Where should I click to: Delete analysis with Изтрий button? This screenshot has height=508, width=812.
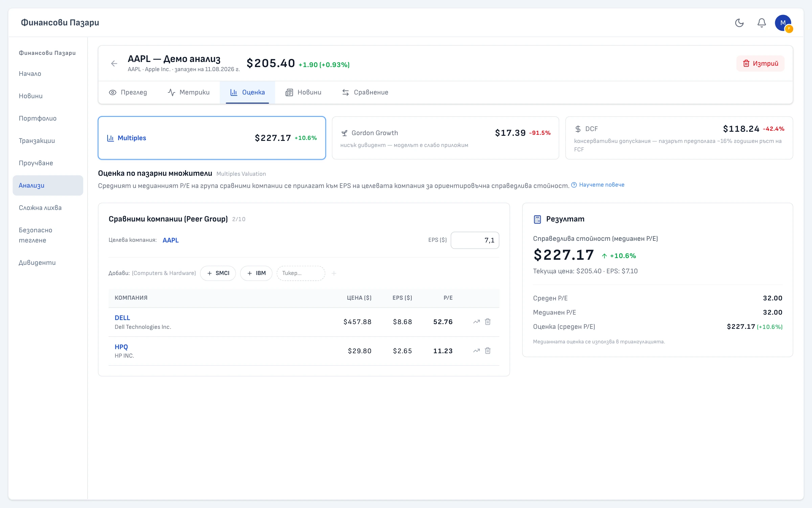pyautogui.click(x=760, y=63)
